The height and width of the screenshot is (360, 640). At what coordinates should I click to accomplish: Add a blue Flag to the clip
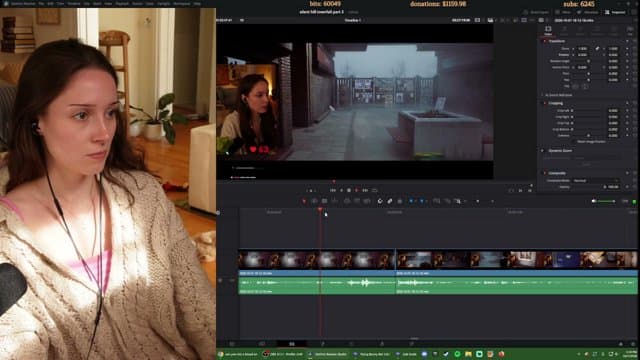(x=411, y=201)
